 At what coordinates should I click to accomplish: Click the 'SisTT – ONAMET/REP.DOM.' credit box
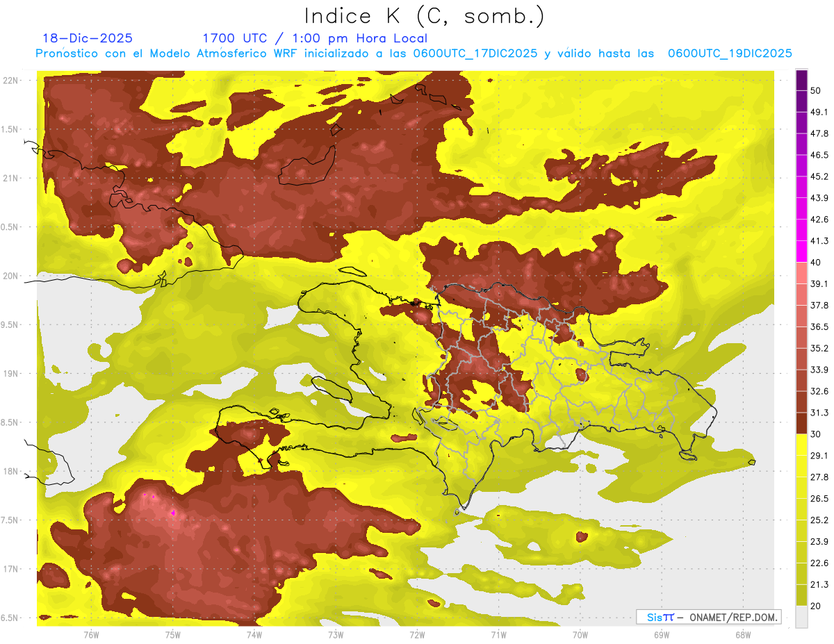point(708,617)
